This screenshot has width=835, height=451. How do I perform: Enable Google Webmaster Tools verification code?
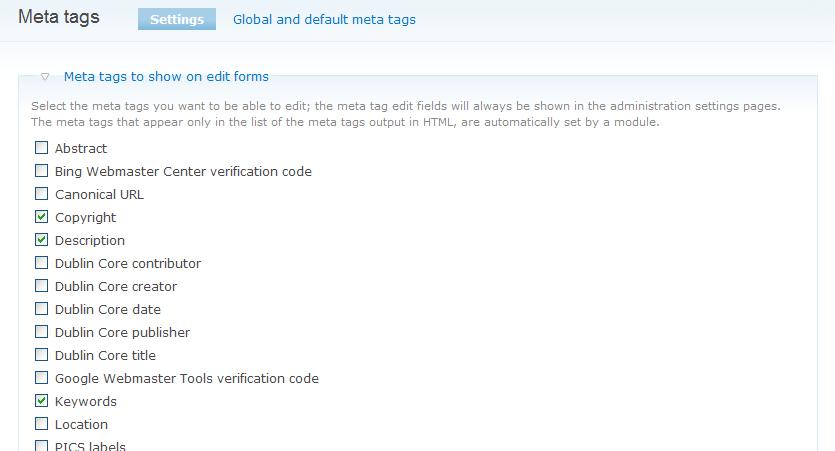tap(42, 378)
